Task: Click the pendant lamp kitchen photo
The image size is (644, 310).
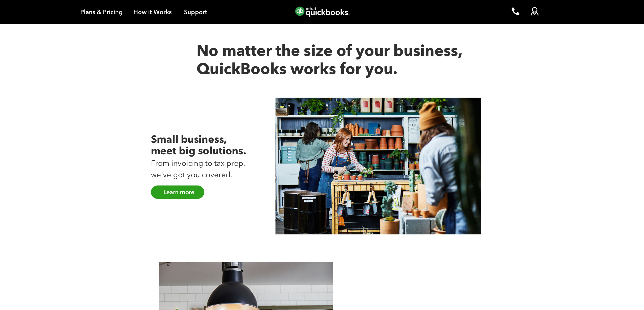Action: [x=246, y=286]
